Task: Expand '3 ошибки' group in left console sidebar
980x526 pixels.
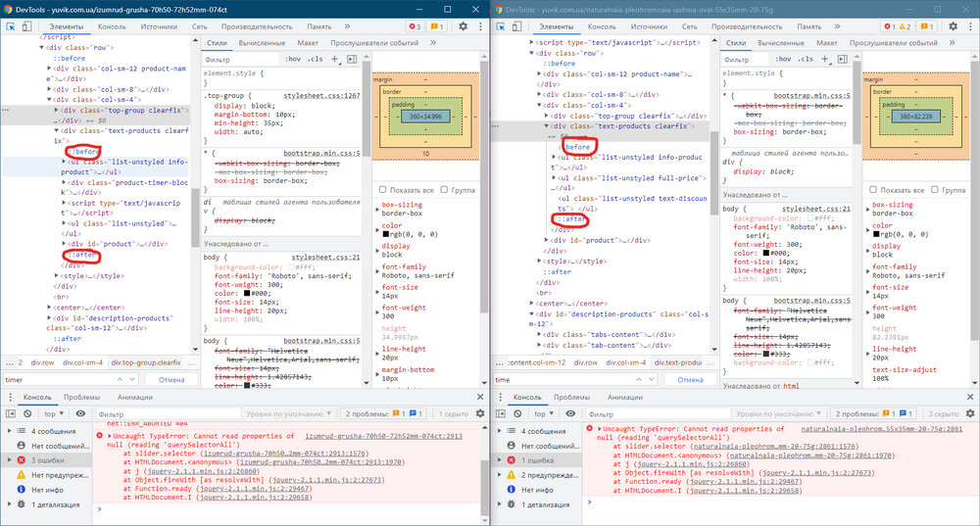Action: pyautogui.click(x=10, y=459)
